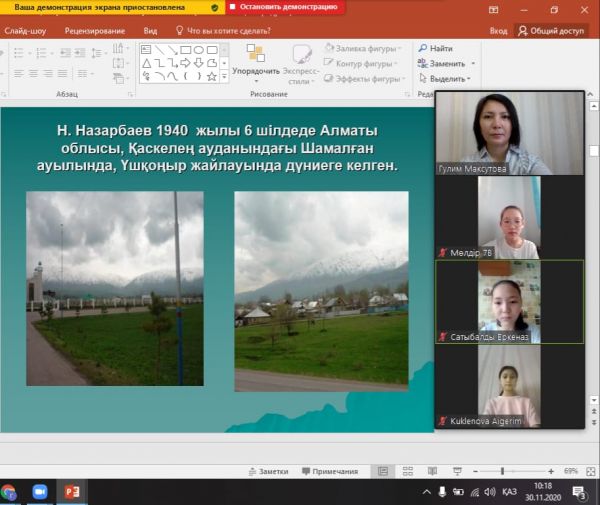Toggle Comments (Примечания) pane
Image resolution: width=600 pixels, height=505 pixels.
328,471
